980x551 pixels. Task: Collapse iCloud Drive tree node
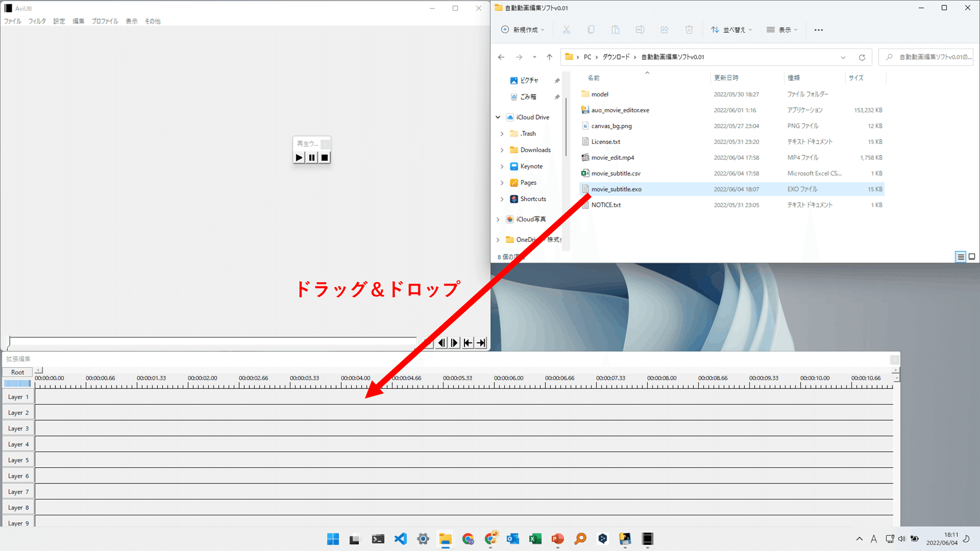(x=498, y=117)
